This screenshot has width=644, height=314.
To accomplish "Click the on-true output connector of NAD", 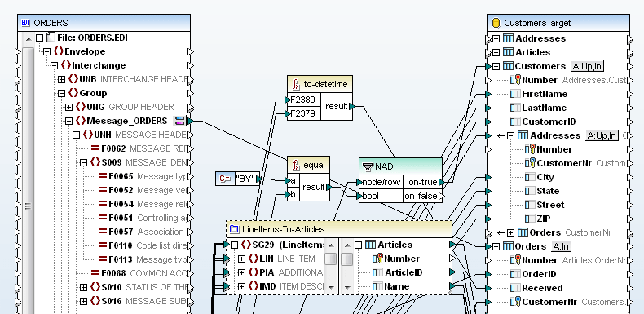I will [442, 182].
